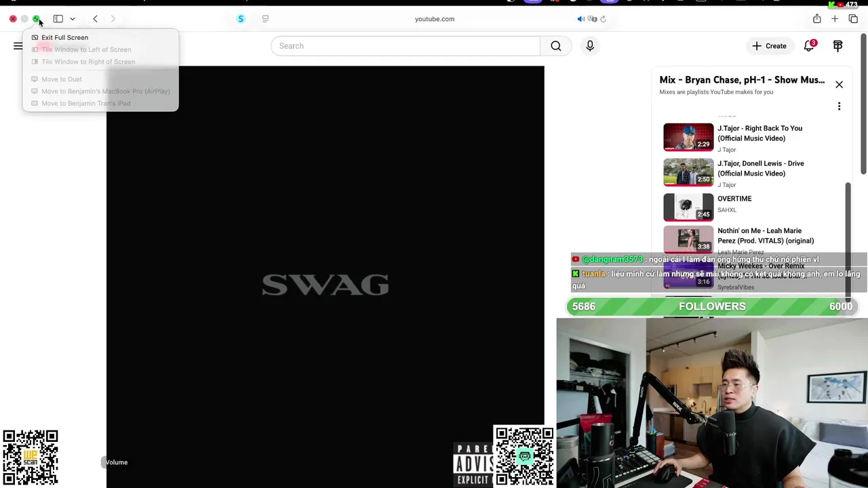The image size is (868, 488).
Task: Choose Exit Full Screen from the menu
Action: point(64,37)
